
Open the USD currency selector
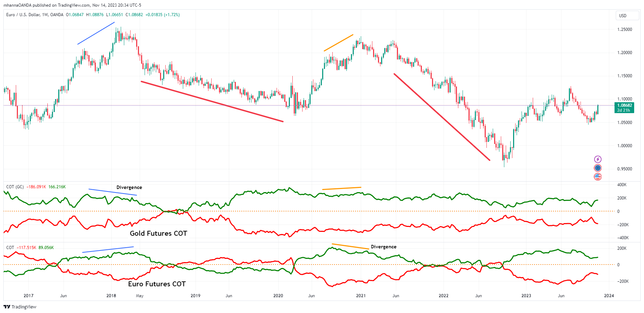[x=627, y=16]
